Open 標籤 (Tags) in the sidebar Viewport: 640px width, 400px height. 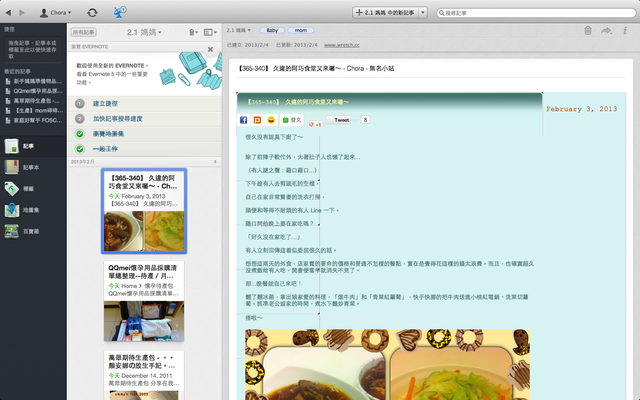pos(33,189)
